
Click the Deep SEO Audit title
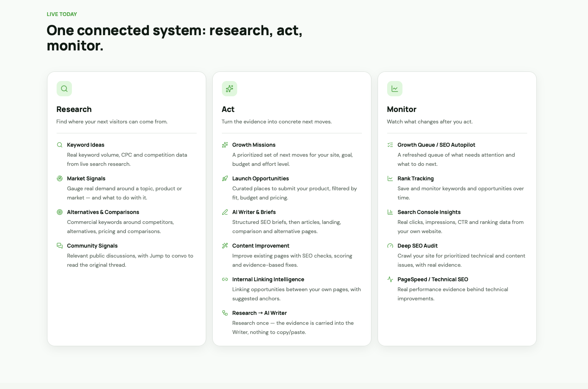[x=417, y=246]
